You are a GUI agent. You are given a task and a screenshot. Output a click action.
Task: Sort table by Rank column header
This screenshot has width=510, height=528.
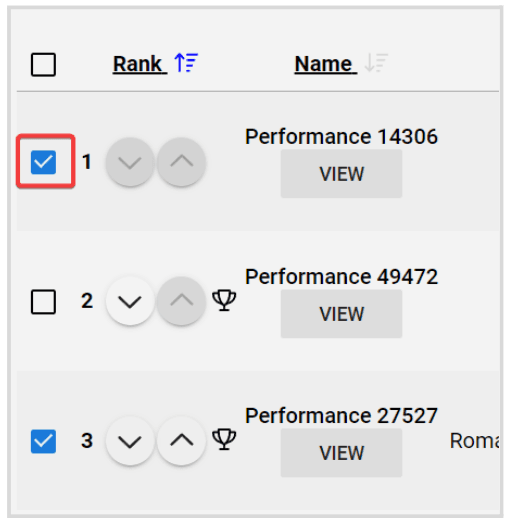[x=140, y=64]
